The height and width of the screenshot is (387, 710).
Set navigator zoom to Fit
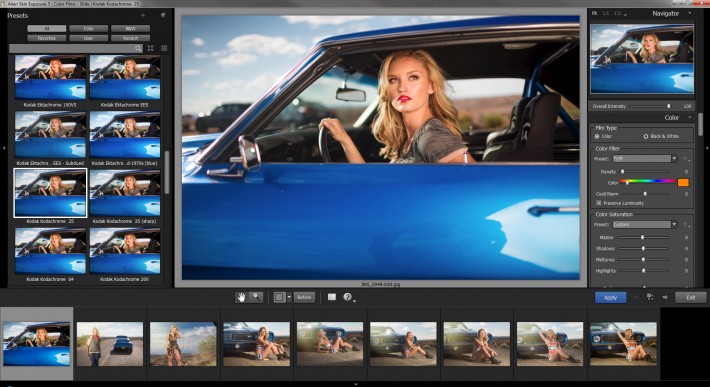pos(595,14)
